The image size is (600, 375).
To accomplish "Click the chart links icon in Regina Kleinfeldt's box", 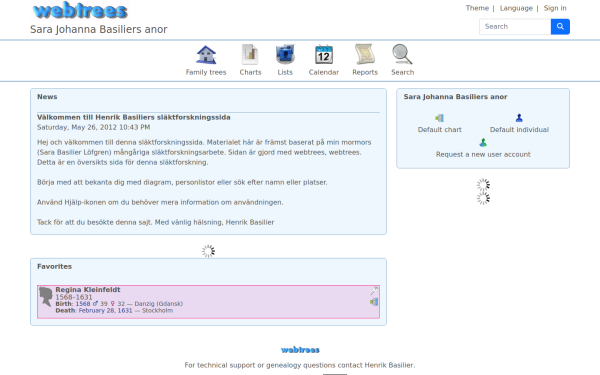I will click(374, 302).
